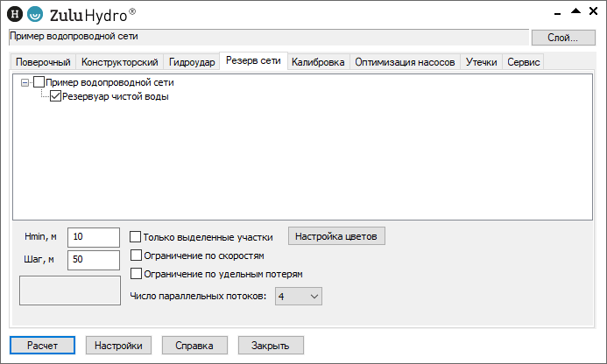This screenshot has height=364, width=607.
Task: Open the Гидроудар tab
Action: pos(192,62)
